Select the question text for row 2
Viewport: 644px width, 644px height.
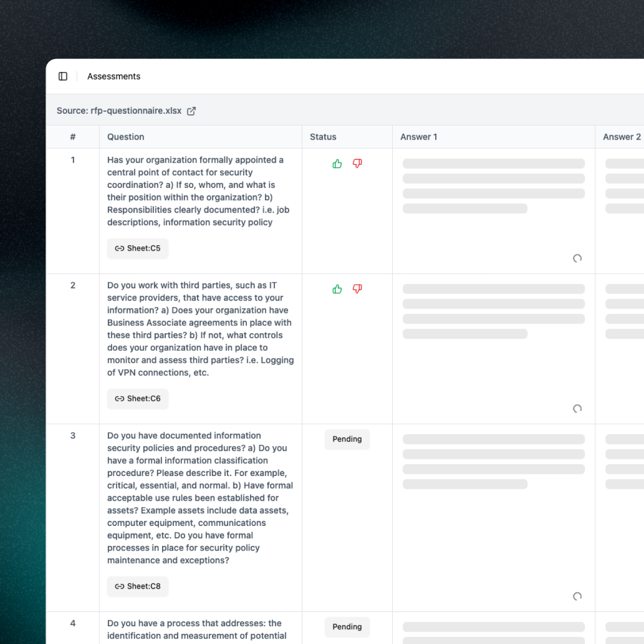[x=199, y=328]
